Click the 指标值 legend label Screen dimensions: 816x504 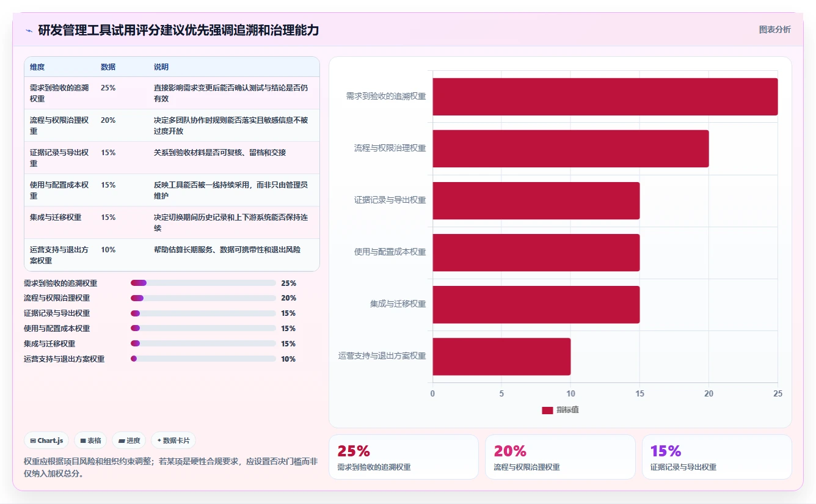567,410
